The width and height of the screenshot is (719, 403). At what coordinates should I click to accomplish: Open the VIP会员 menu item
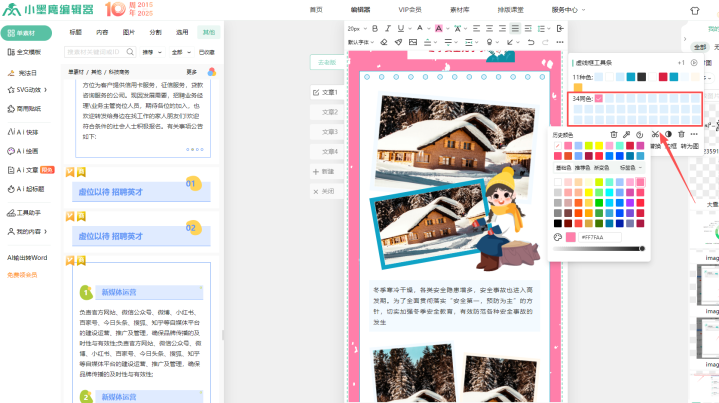pos(411,9)
